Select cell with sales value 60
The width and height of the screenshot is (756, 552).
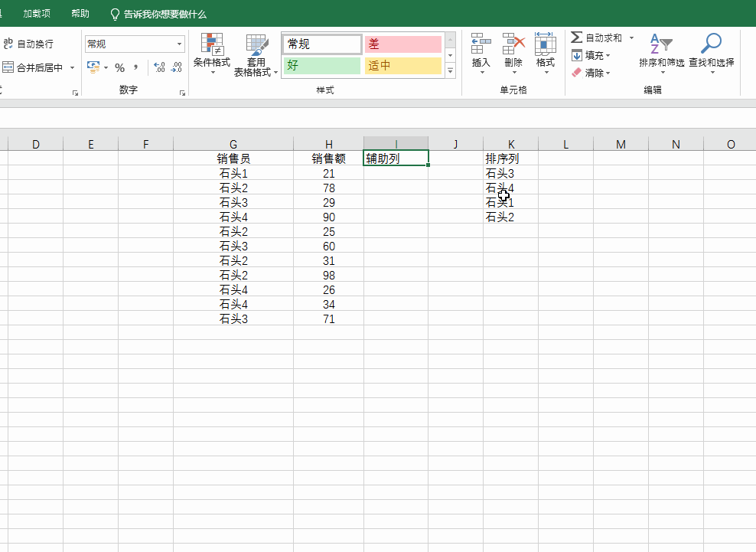coord(329,246)
